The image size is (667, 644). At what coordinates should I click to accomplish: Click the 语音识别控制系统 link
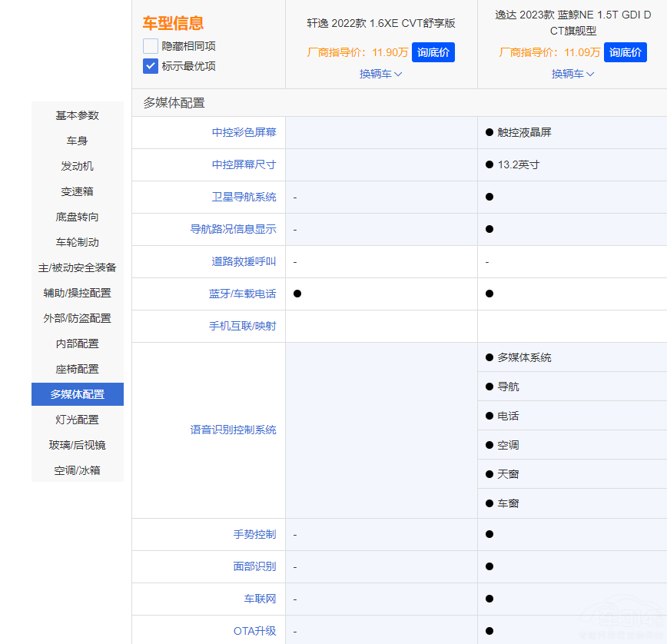coord(233,430)
